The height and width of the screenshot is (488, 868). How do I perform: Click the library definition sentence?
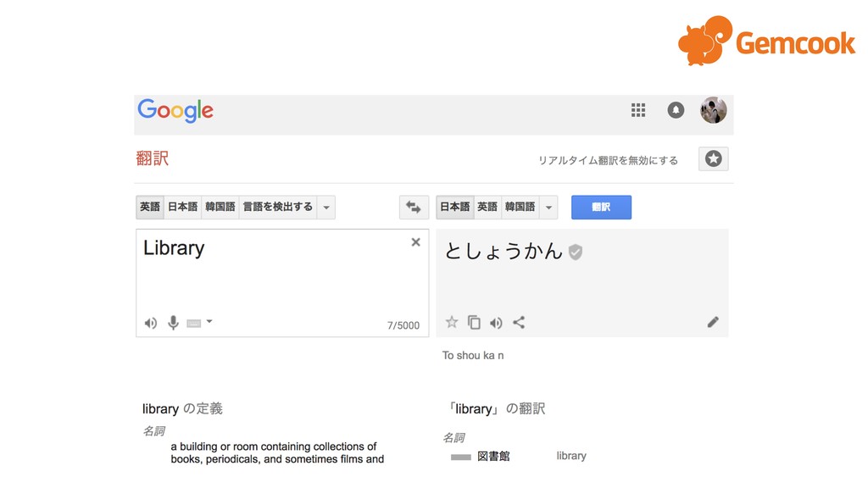click(277, 452)
